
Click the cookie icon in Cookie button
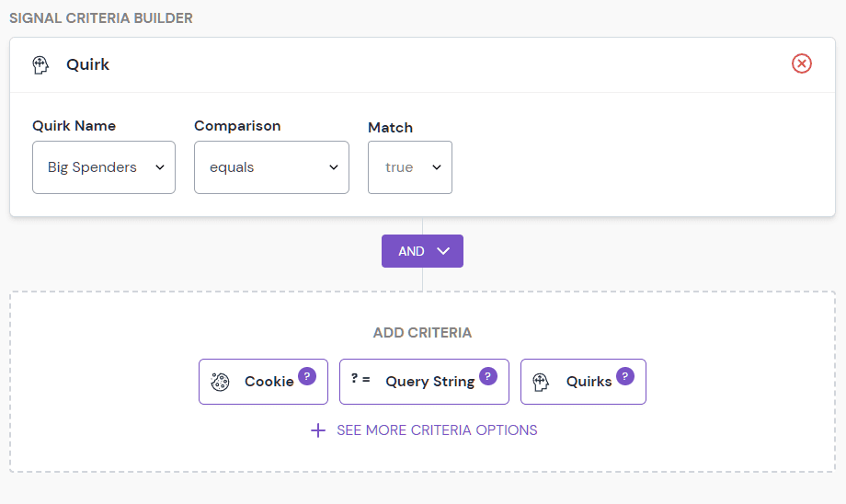click(x=220, y=382)
